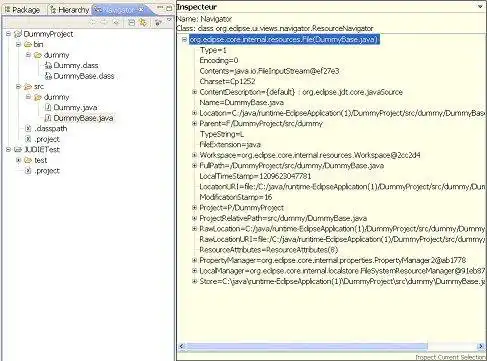The image size is (487, 361).
Task: Select the Contents=java.io.FileInputStream row
Action: [269, 71]
